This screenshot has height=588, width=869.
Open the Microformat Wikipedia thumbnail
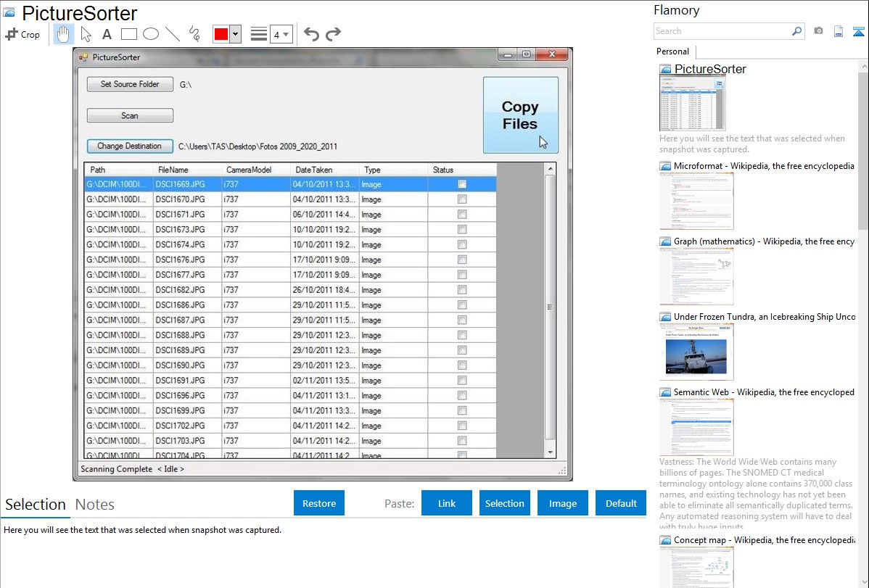(x=696, y=201)
